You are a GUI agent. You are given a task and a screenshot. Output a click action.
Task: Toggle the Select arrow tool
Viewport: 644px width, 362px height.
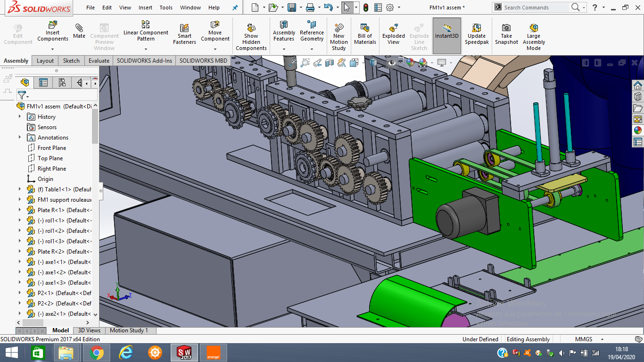(x=347, y=8)
